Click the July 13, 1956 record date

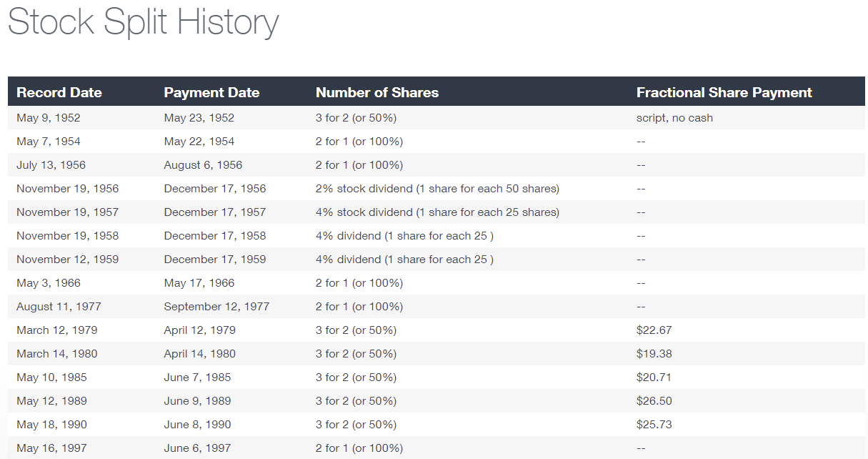pyautogui.click(x=51, y=165)
